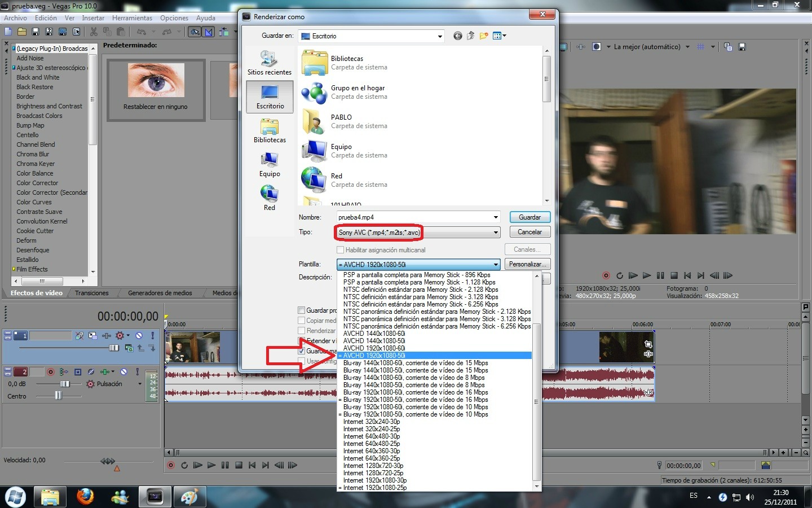Click the preview record button
The width and height of the screenshot is (812, 508).
[606, 275]
